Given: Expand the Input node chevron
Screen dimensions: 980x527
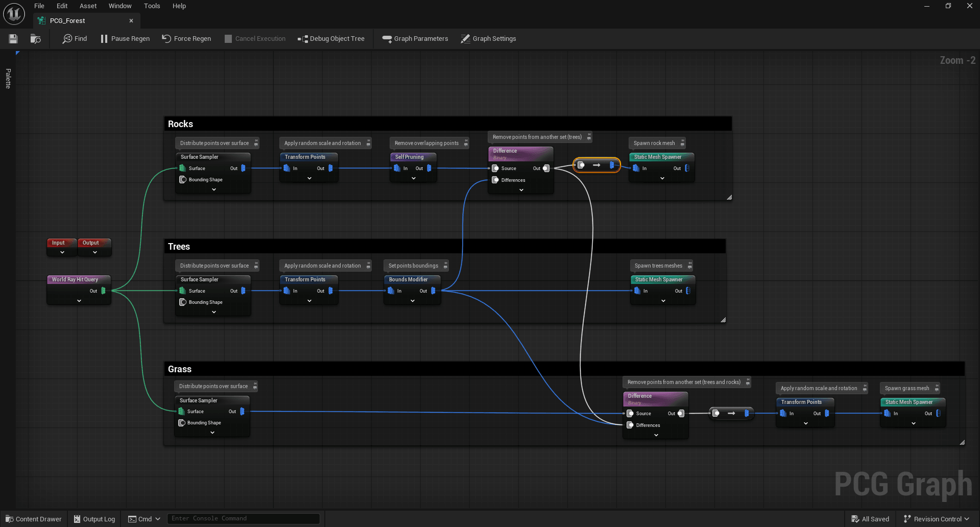Looking at the screenshot, I should (62, 252).
